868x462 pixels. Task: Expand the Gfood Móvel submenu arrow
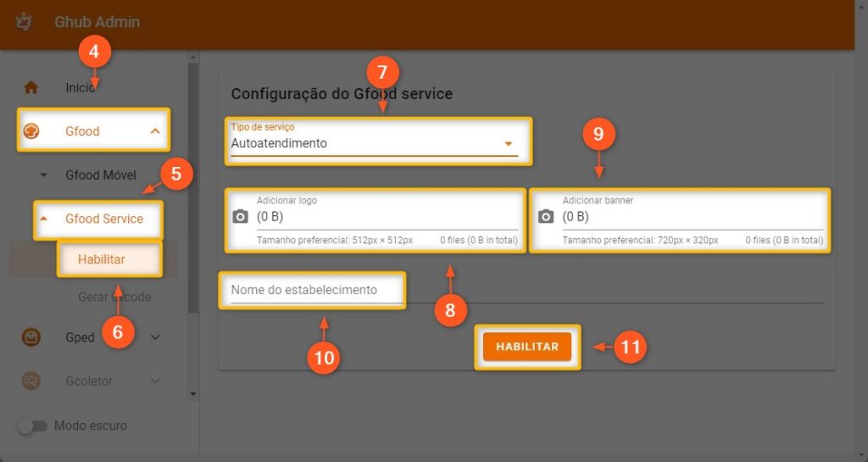44,175
